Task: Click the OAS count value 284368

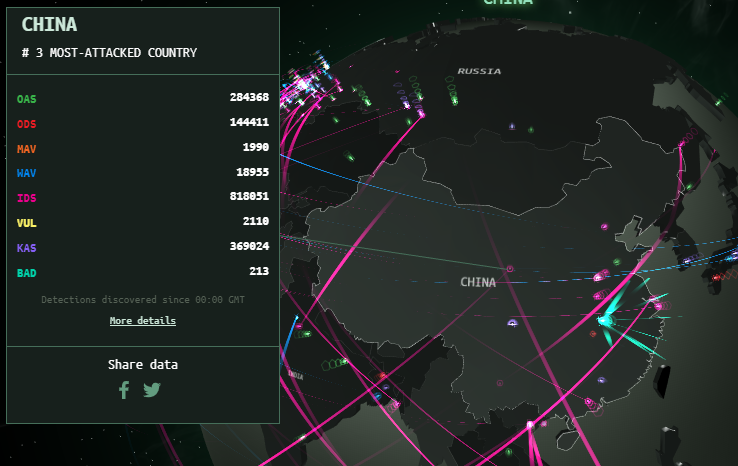Action: pos(249,98)
